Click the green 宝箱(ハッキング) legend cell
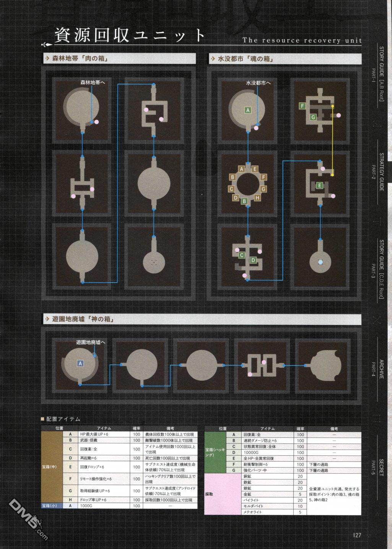The height and width of the screenshot is (549, 392). [218, 452]
